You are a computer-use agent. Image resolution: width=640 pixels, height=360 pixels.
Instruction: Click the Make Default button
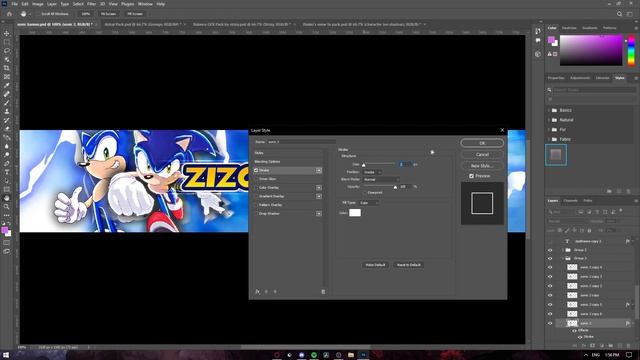tap(375, 265)
